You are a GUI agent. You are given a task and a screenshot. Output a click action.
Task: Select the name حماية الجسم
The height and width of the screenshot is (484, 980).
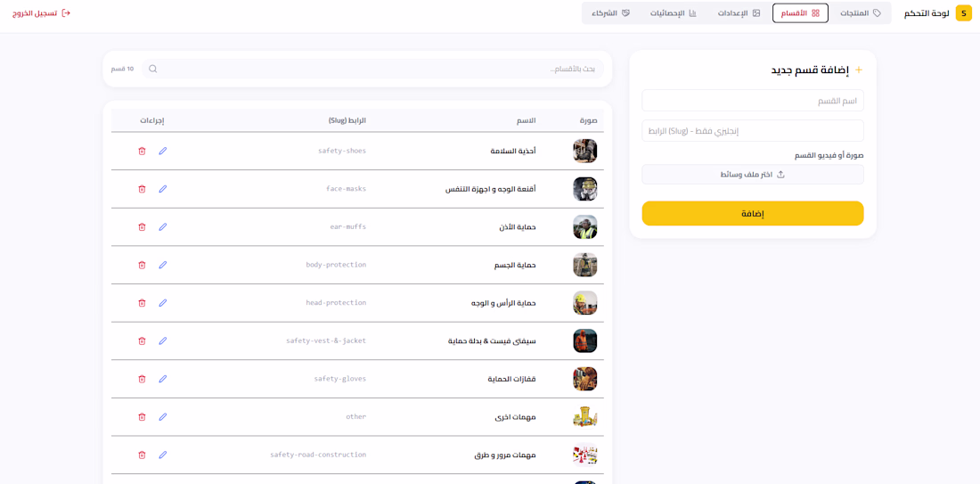click(x=515, y=265)
